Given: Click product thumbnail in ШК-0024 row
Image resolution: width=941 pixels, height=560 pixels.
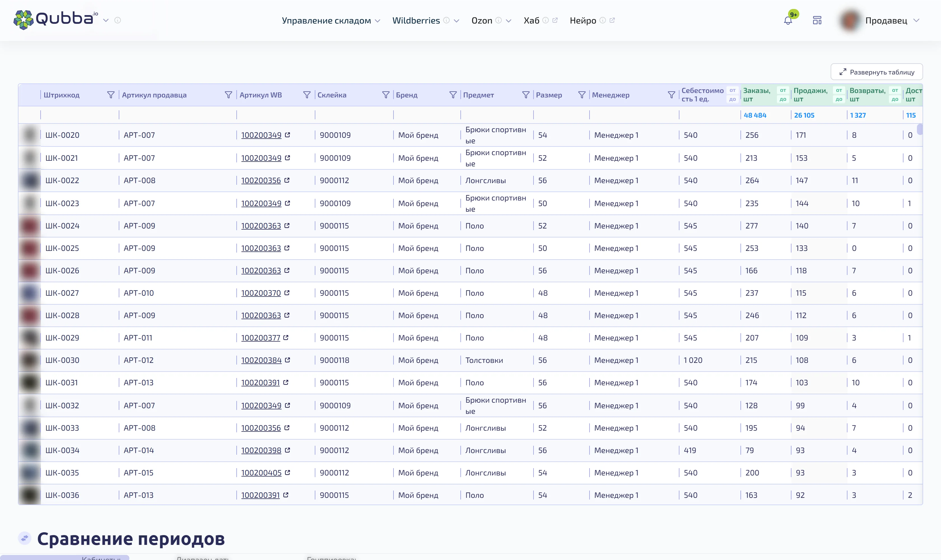Looking at the screenshot, I should point(30,226).
